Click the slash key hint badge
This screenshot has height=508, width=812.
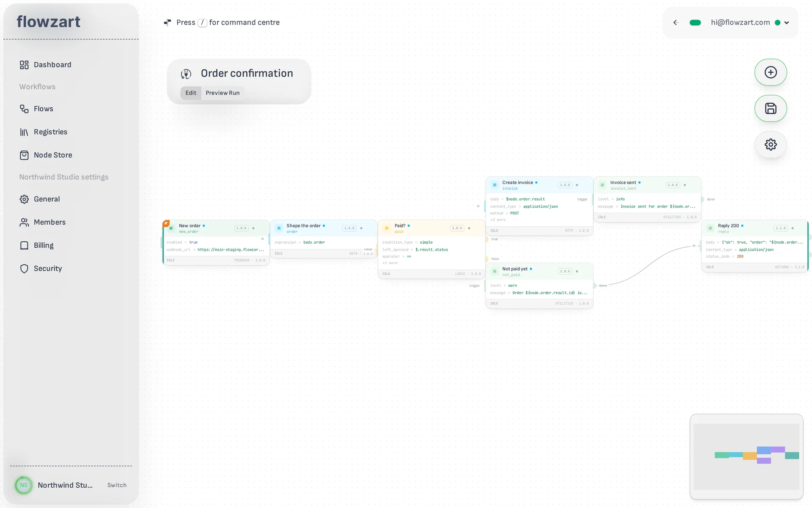[x=203, y=22]
